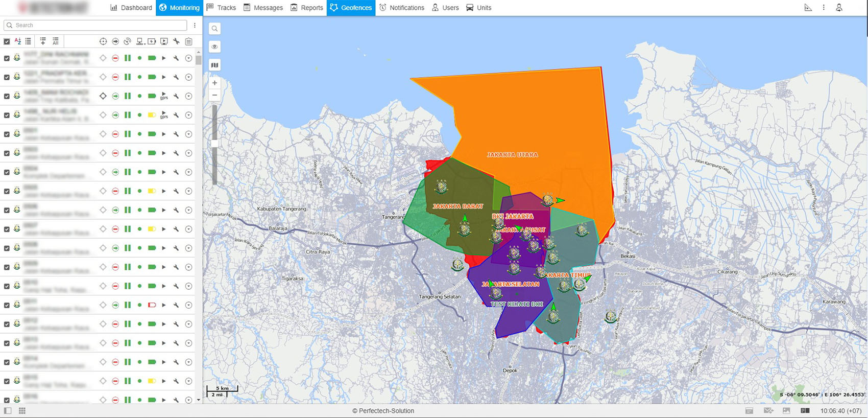Zoom in on the map
The width and height of the screenshot is (868, 418).
pyautogui.click(x=215, y=83)
